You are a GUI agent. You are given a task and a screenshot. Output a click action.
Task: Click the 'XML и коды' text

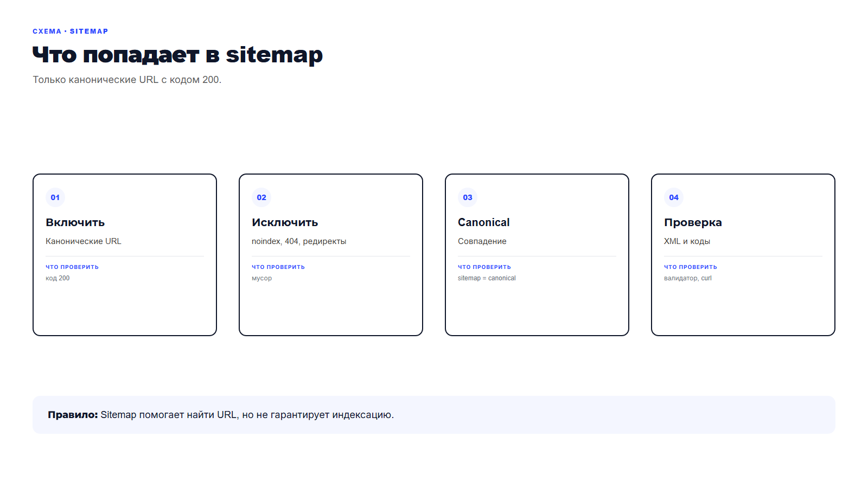[687, 241]
